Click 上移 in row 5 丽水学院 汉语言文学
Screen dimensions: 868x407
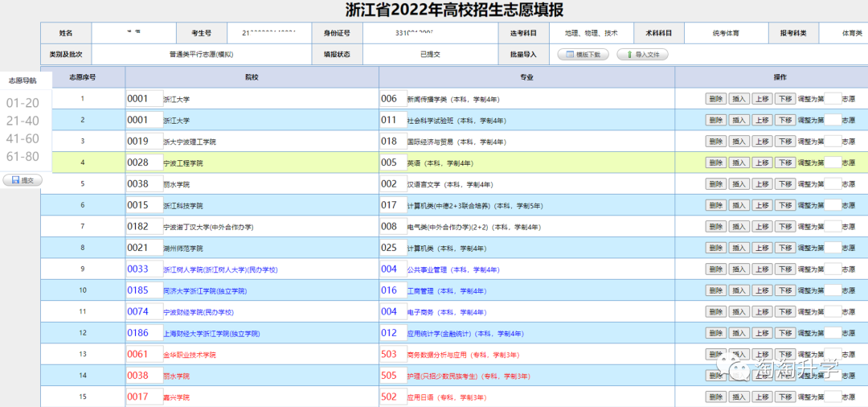coord(762,184)
